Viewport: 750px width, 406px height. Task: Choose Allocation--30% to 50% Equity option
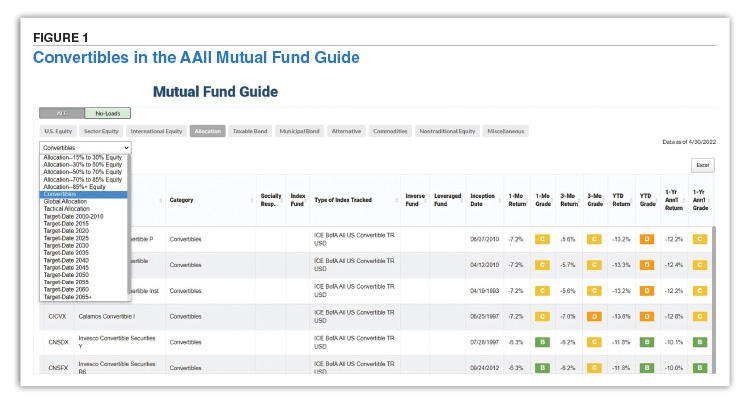pos(83,165)
